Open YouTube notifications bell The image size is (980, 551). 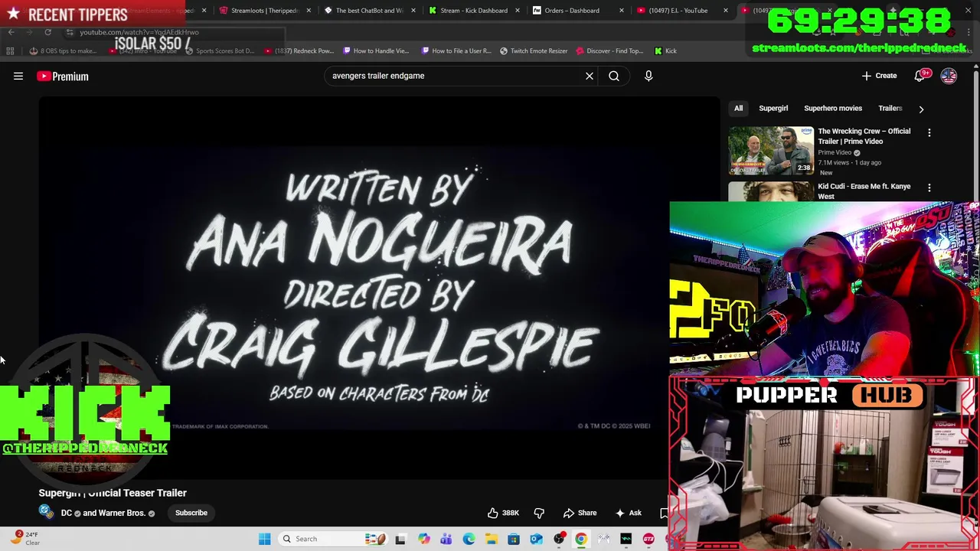pyautogui.click(x=921, y=76)
